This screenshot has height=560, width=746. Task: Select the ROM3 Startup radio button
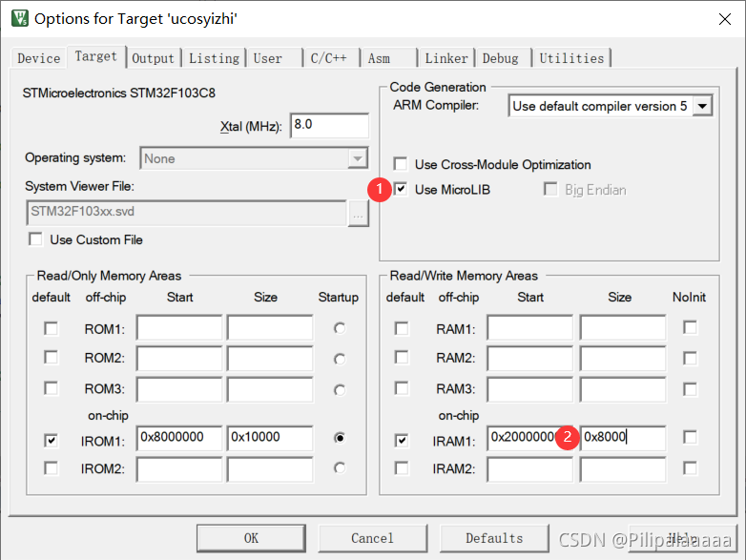(340, 390)
